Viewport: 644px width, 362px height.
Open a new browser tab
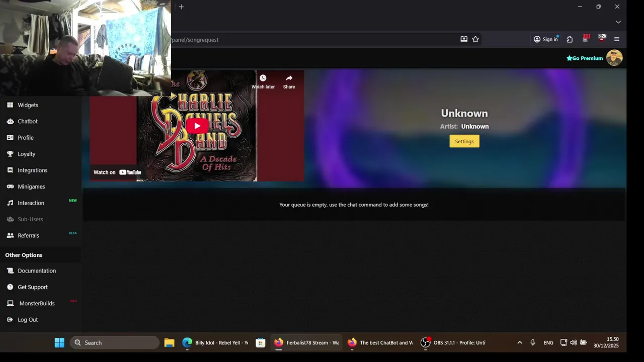point(181,7)
